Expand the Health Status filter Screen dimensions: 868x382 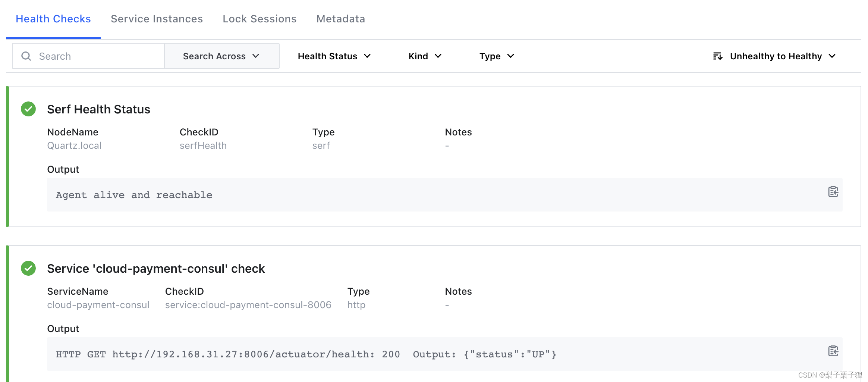click(x=334, y=56)
